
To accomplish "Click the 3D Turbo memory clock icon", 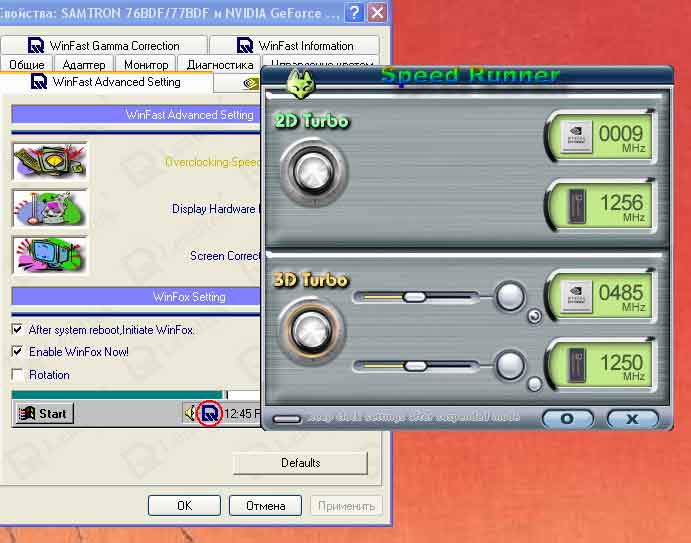I will (x=576, y=364).
